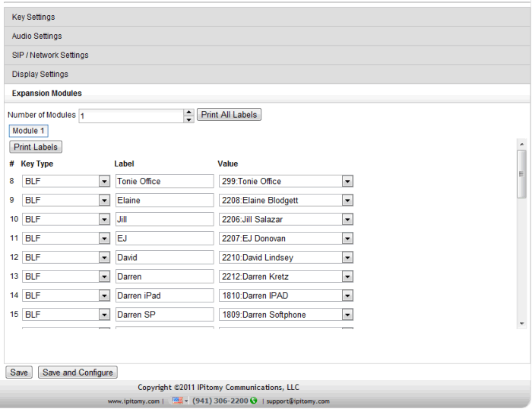Click the green phone call icon
Image resolution: width=532 pixels, height=409 pixels.
click(x=253, y=401)
